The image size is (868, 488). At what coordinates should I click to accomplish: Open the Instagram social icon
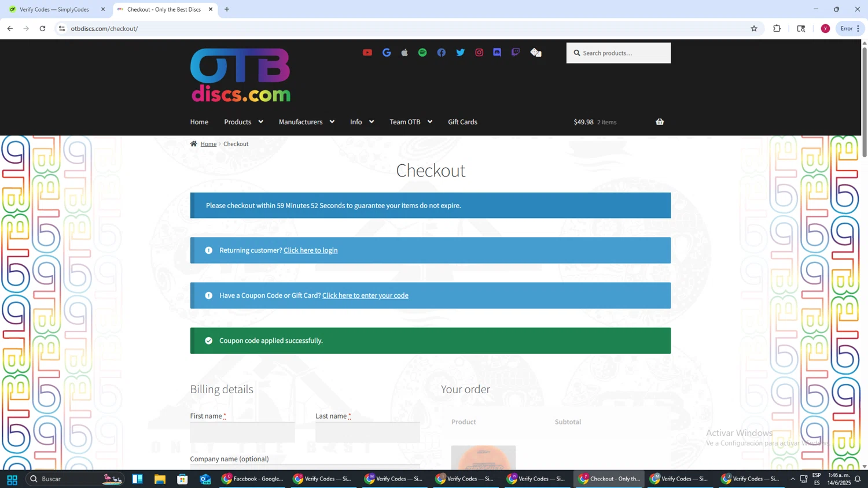coord(479,53)
